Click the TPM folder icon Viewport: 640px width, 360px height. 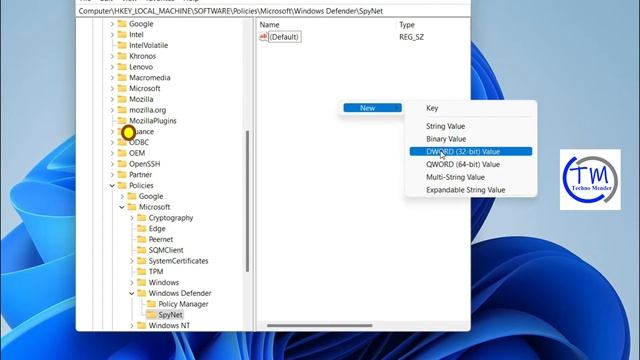point(142,271)
